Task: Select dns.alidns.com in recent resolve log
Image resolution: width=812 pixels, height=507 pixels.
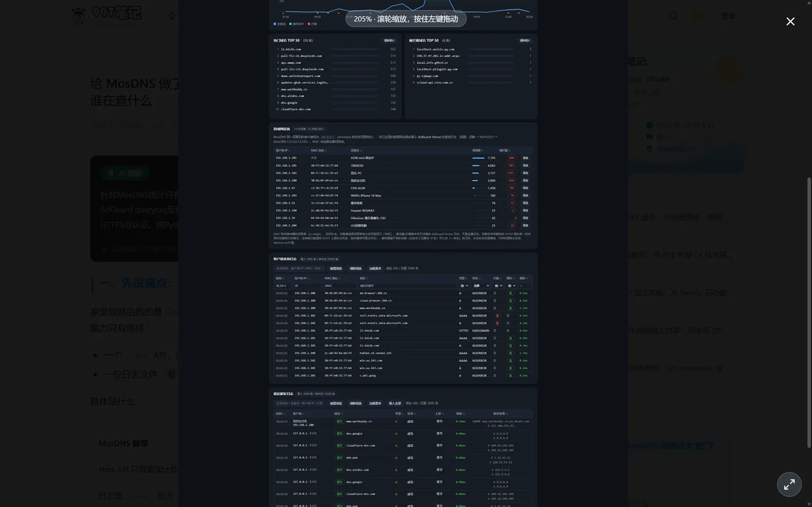Action: tap(357, 470)
